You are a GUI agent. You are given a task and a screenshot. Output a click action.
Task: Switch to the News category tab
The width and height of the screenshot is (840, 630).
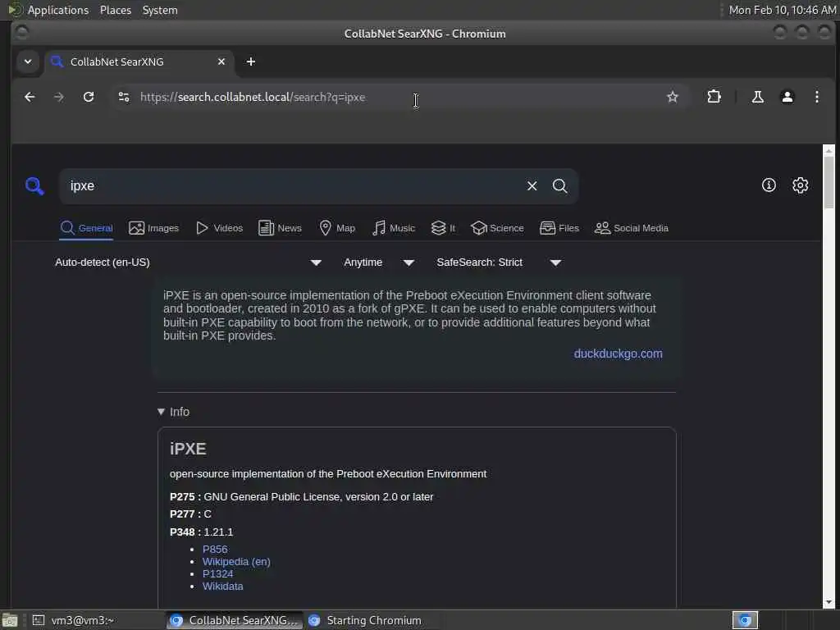click(x=281, y=228)
